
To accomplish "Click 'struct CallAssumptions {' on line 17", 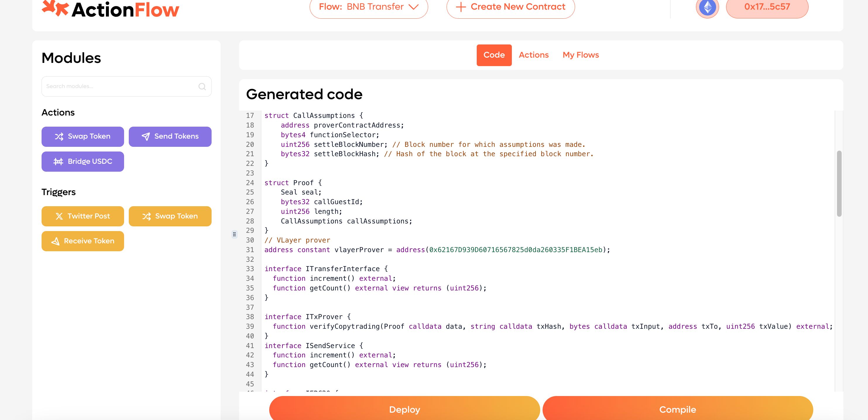I will point(313,116).
